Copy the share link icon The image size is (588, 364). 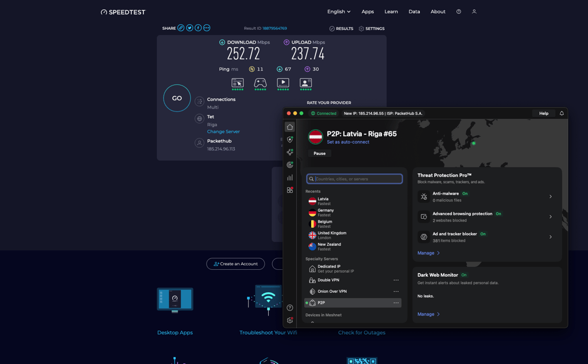(181, 28)
